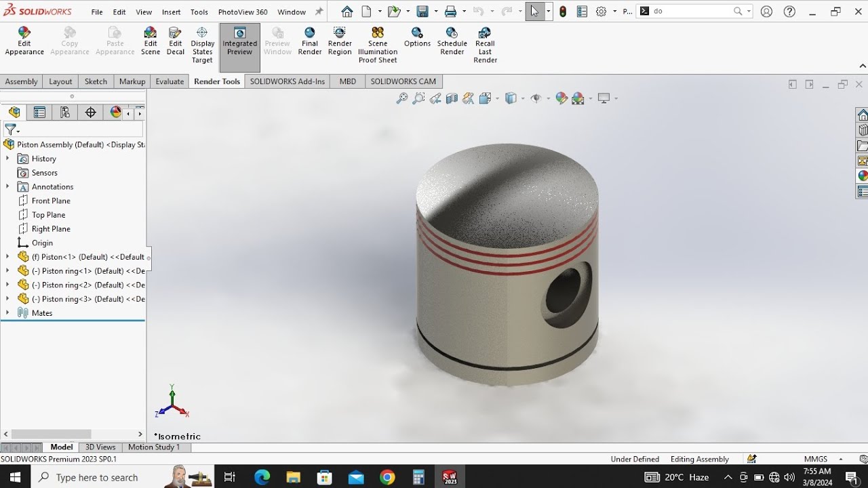Open Scene Illumination Proof Sheet

pyautogui.click(x=378, y=45)
